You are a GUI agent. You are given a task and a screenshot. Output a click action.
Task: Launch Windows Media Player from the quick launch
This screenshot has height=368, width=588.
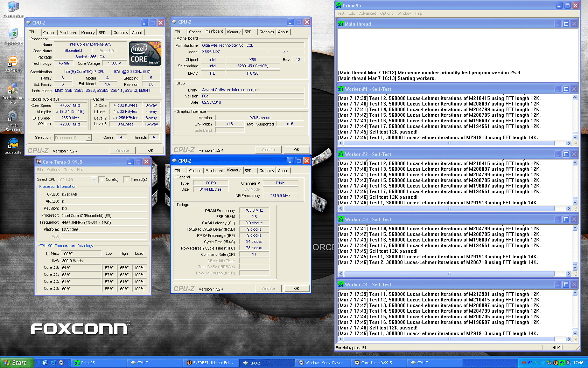pyautogui.click(x=61, y=363)
